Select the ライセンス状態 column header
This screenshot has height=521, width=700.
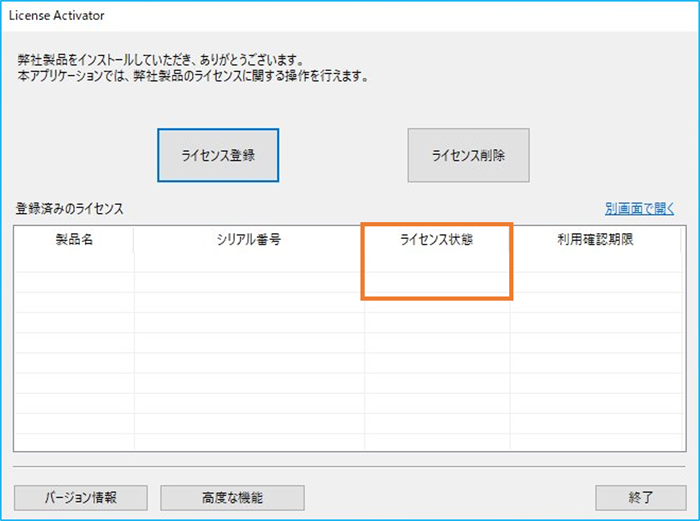[436, 241]
